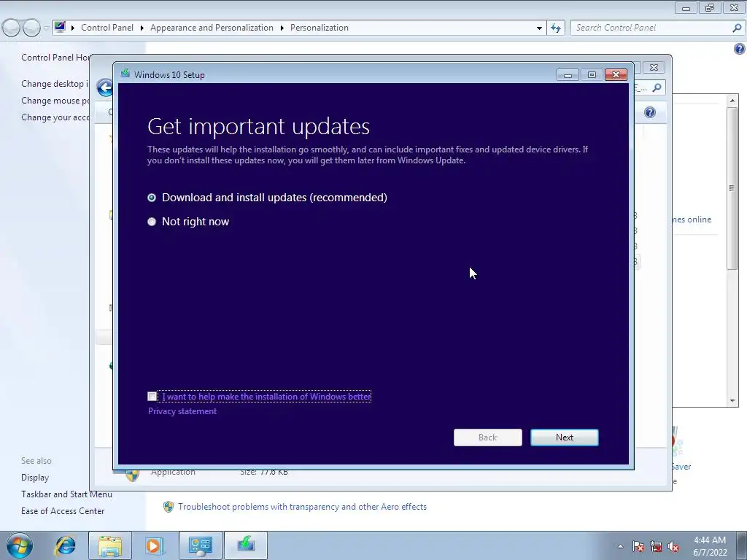
Task: Refresh the Control Panel address bar
Action: pos(555,28)
